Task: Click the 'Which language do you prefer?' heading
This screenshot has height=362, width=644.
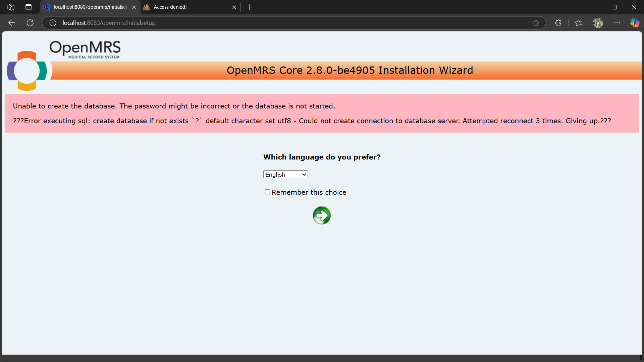Action: 322,157
